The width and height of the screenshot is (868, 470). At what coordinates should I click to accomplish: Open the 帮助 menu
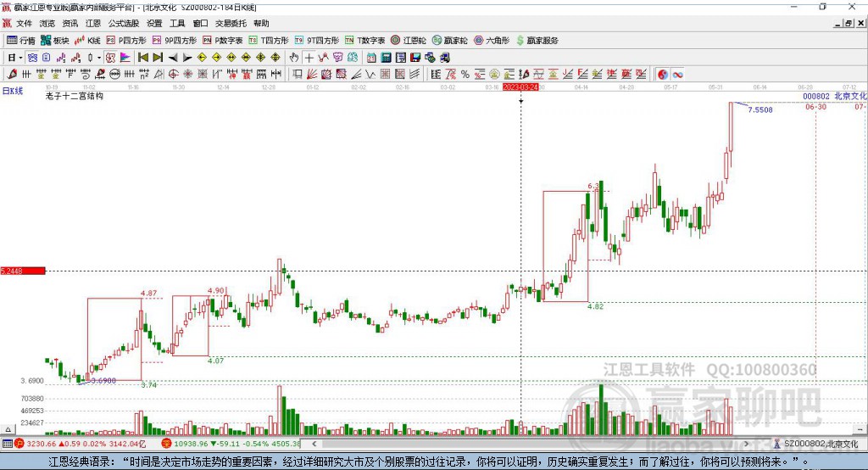pos(261,23)
